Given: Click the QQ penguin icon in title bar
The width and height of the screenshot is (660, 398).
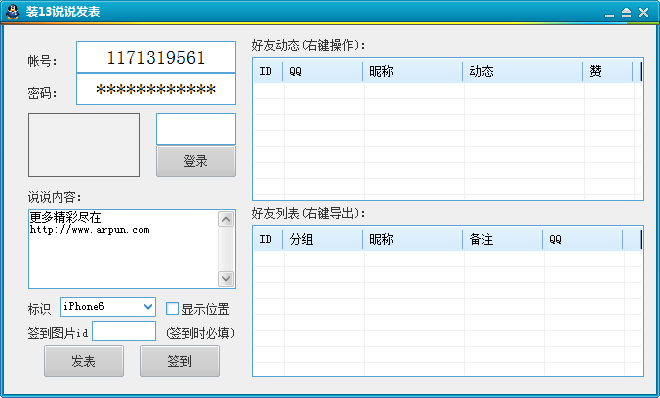Looking at the screenshot, I should 13,12.
